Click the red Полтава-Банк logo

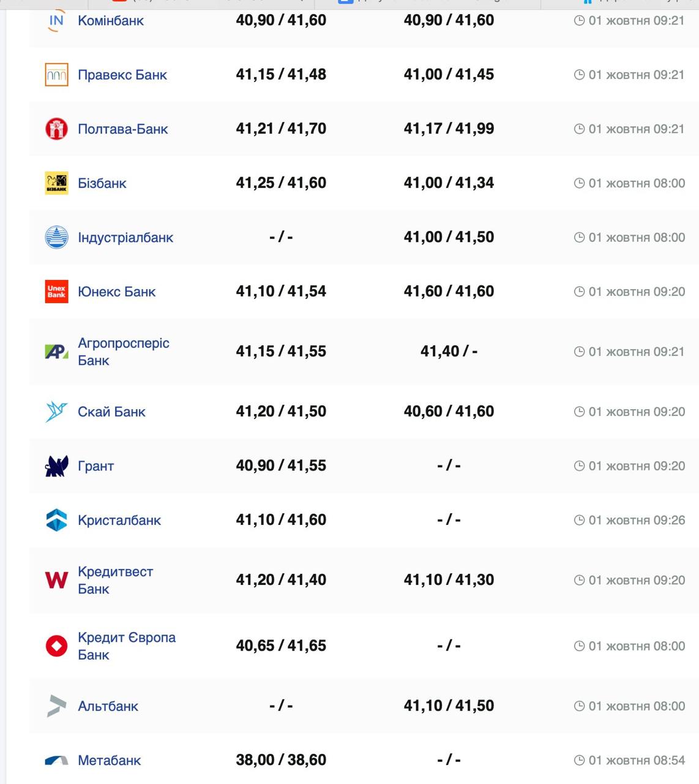[x=56, y=129]
